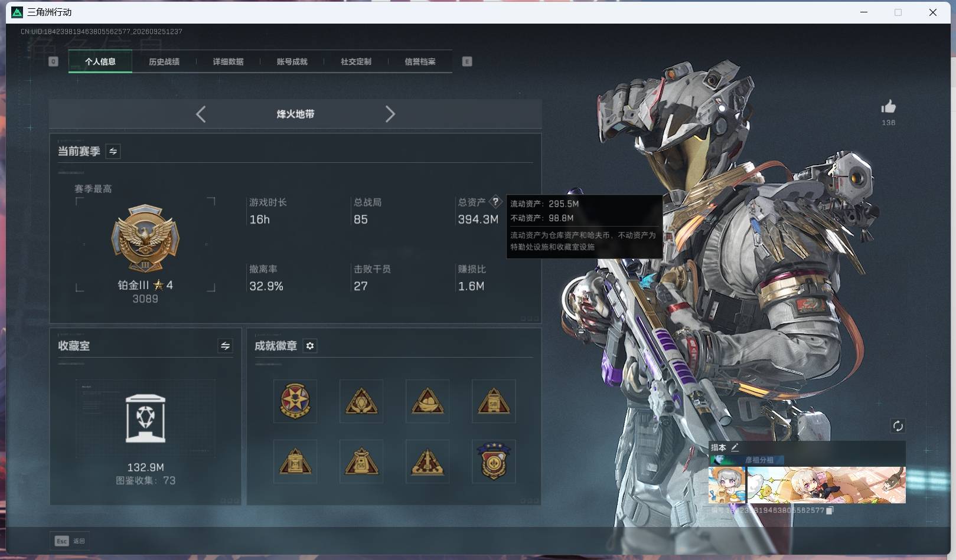Click the Q key previous tab button
Screen dimensions: 956x560
point(53,61)
